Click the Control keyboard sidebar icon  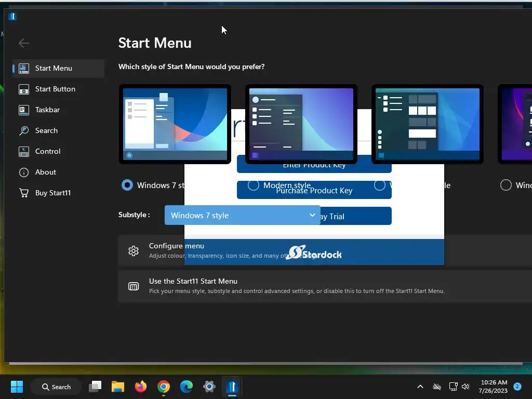click(x=24, y=151)
